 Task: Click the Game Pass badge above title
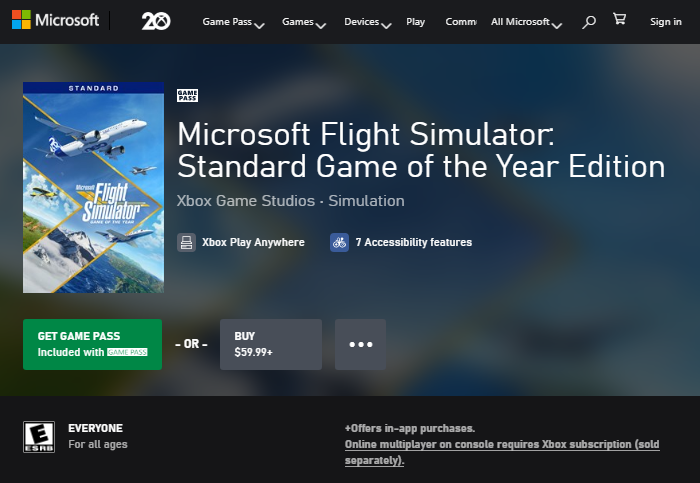coord(187,96)
